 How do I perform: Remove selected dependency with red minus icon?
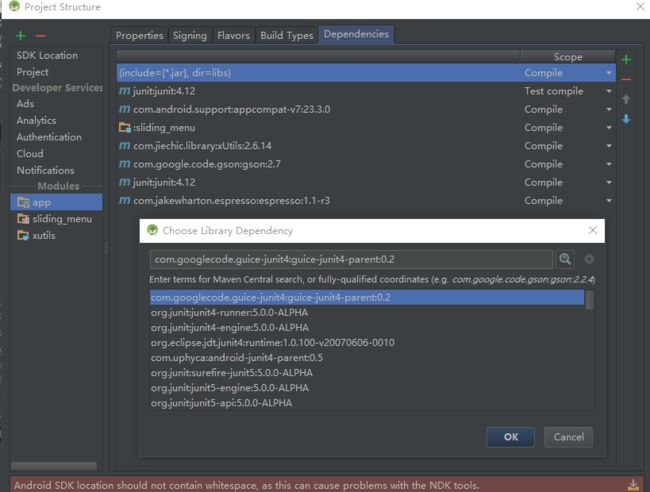(x=626, y=79)
